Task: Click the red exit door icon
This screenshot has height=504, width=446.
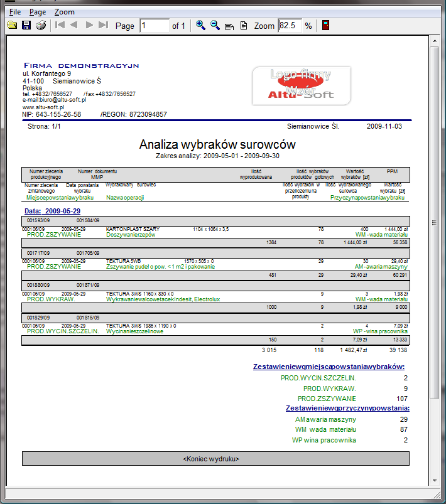Action: pos(325,26)
